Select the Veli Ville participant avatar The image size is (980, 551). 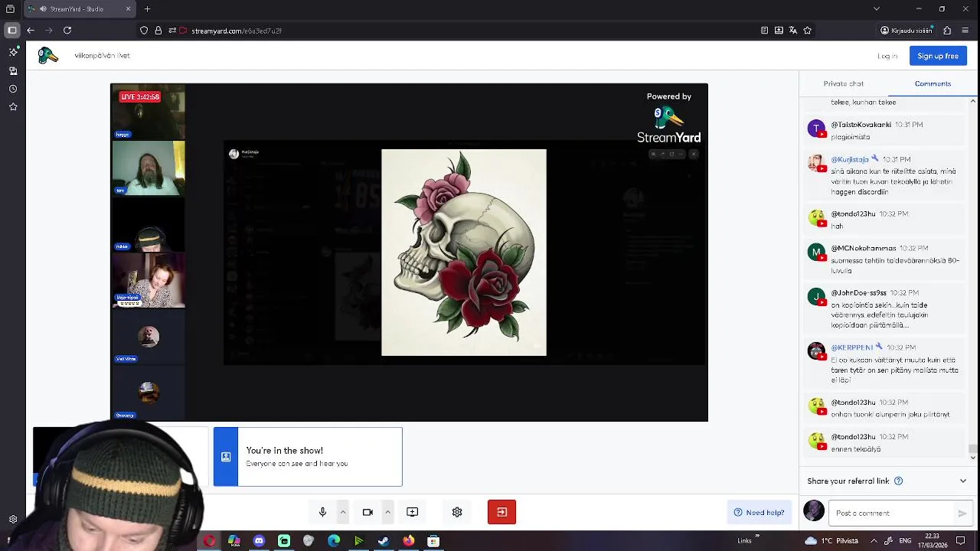pos(149,337)
